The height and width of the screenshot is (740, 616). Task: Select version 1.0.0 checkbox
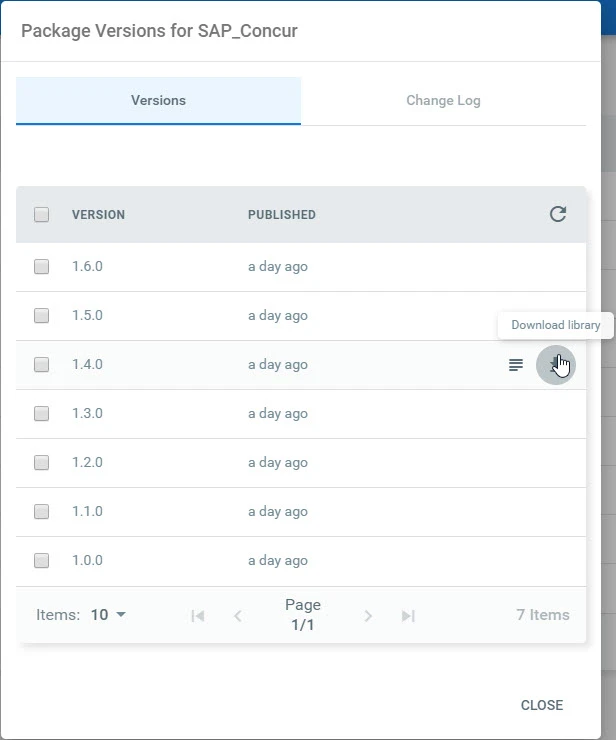point(42,561)
